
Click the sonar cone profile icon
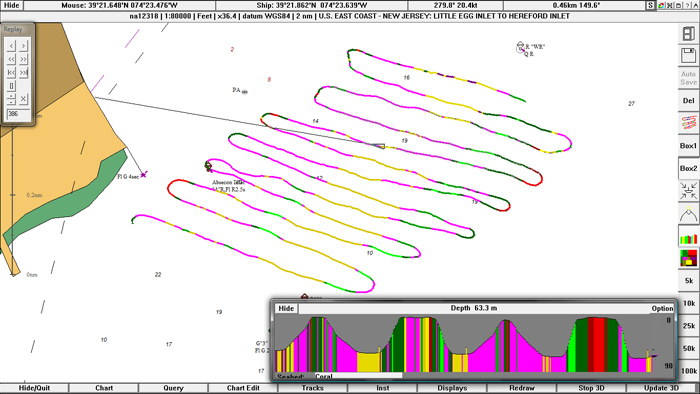688,213
